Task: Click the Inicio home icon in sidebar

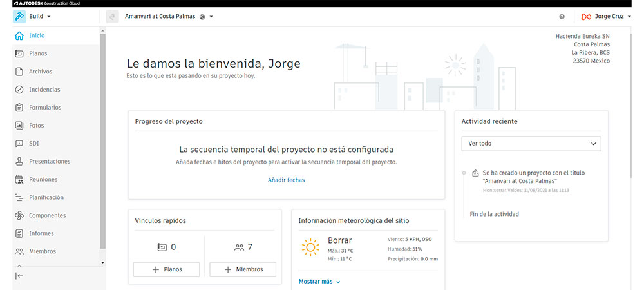Action: point(19,35)
